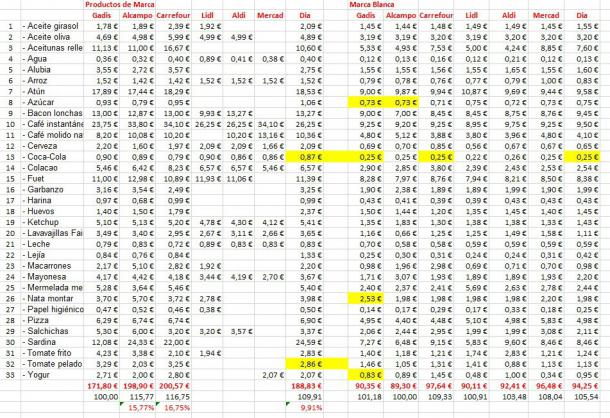Select the total 94,25 € cell

(583, 386)
